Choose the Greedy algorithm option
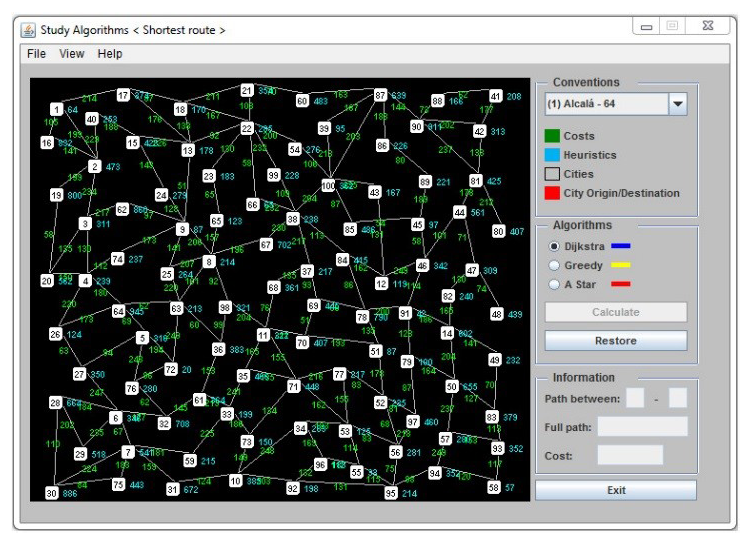The height and width of the screenshot is (545, 750). pyautogui.click(x=555, y=266)
